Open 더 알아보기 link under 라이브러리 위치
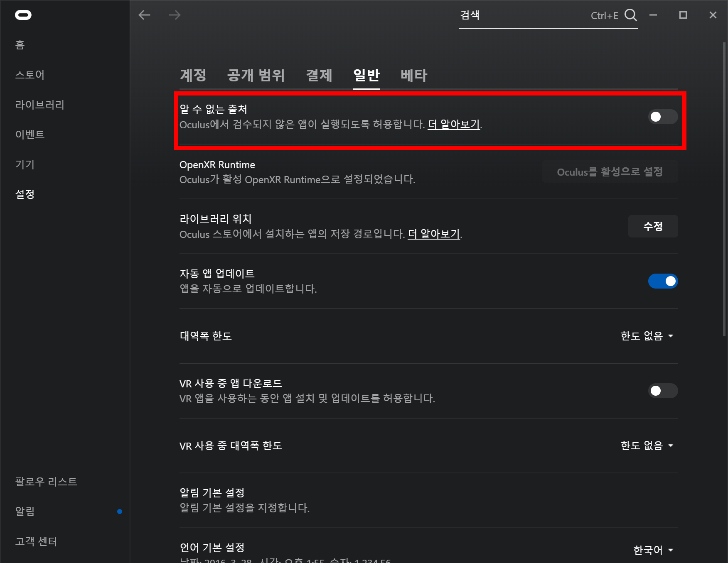This screenshot has height=563, width=728. click(x=434, y=234)
